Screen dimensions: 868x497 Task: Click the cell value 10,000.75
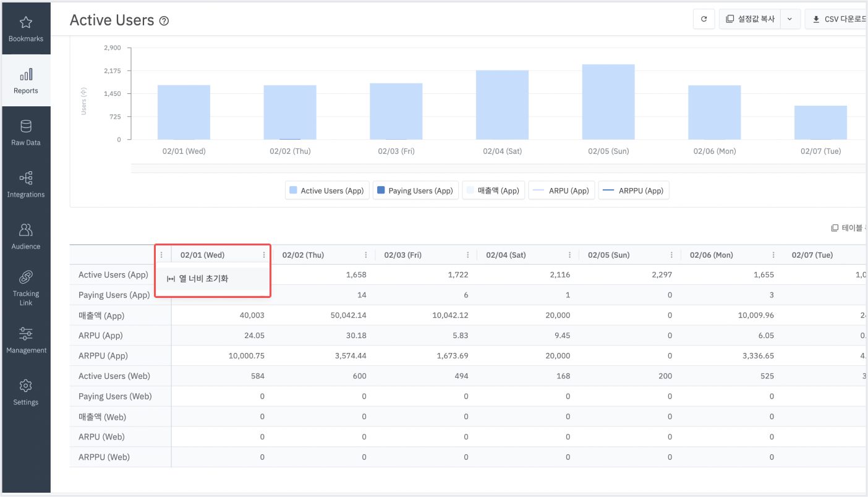247,356
